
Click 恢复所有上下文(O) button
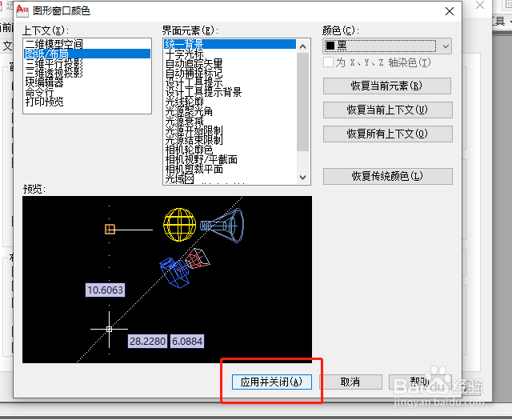click(x=387, y=134)
